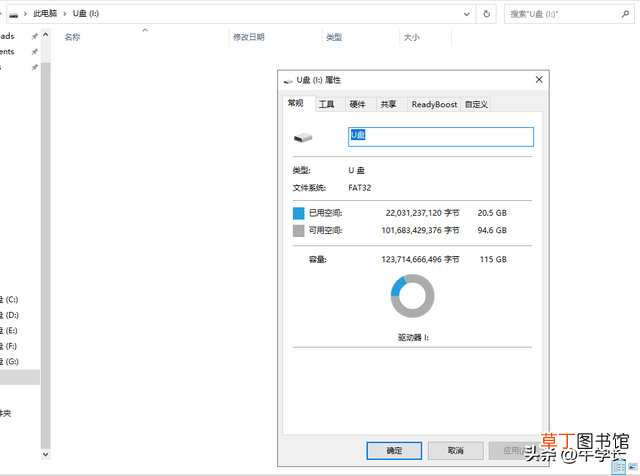Close the U盘 properties dialog

539,80
